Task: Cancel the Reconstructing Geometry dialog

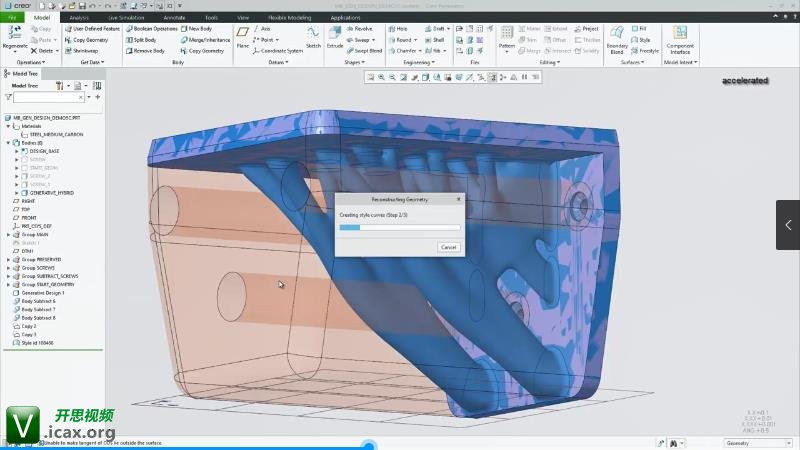Action: tap(448, 247)
